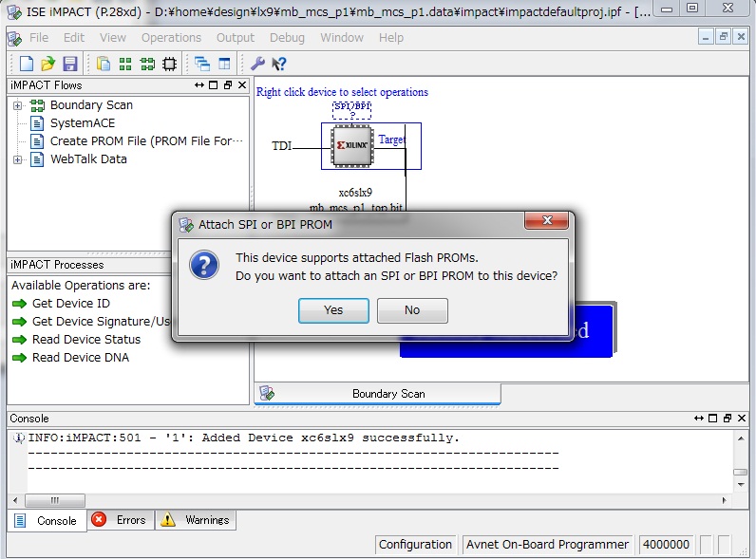Select SystemACE in iMPACT Flows
Screen dimensions: 756x559
click(x=83, y=123)
